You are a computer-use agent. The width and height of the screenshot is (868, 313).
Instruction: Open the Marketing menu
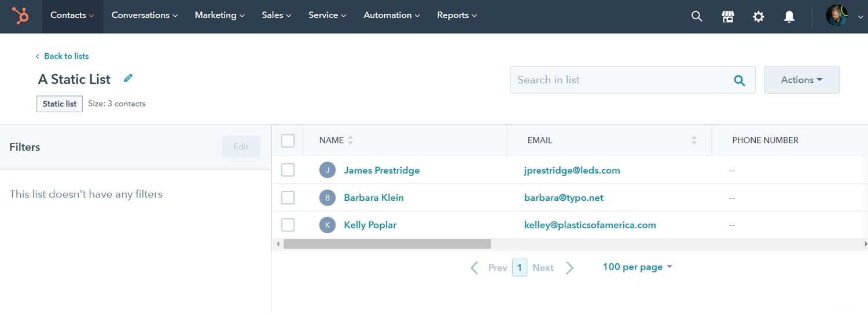pyautogui.click(x=220, y=16)
